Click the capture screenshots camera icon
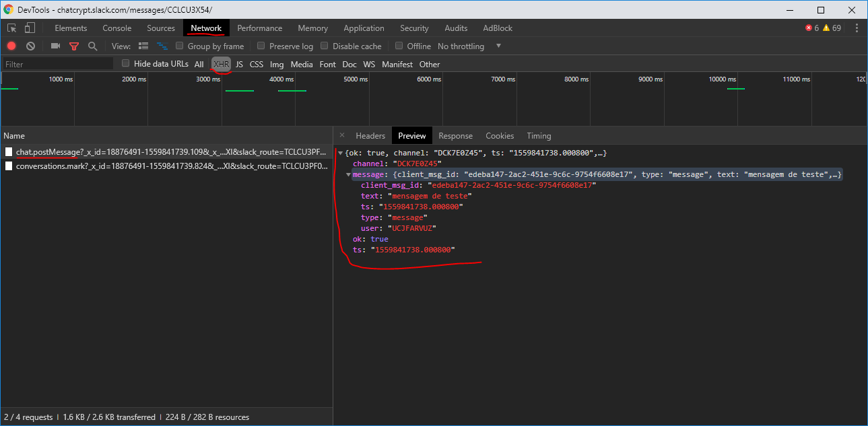This screenshot has width=868, height=426. [55, 46]
